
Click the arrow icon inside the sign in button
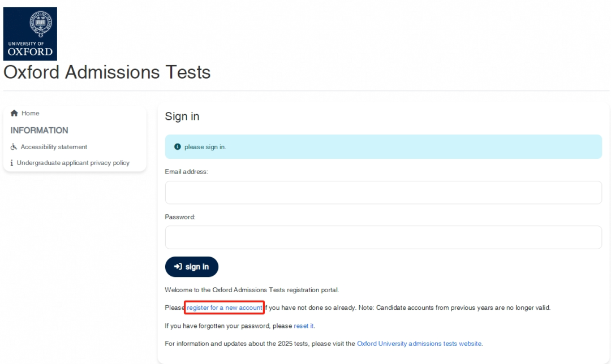(x=178, y=267)
